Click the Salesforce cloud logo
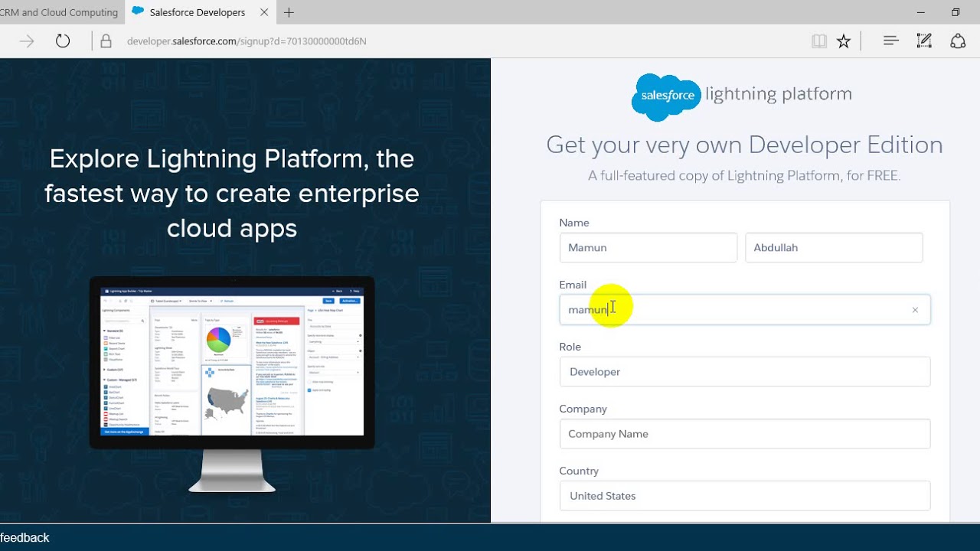The height and width of the screenshot is (551, 980). pos(665,97)
